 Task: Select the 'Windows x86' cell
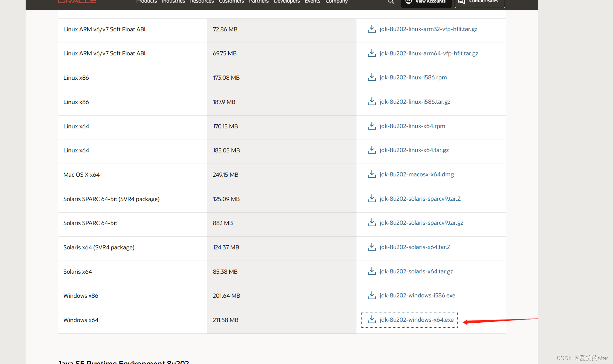tap(132, 297)
